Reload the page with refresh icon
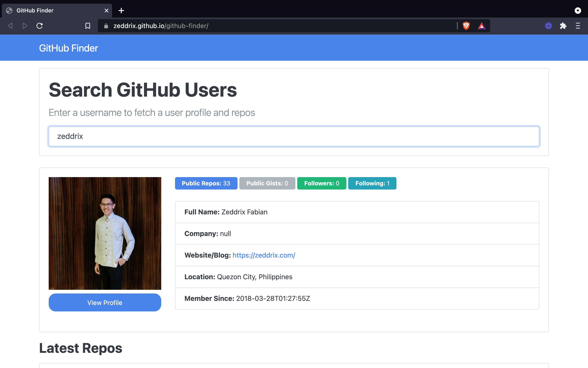This screenshot has height=368, width=588. click(40, 26)
